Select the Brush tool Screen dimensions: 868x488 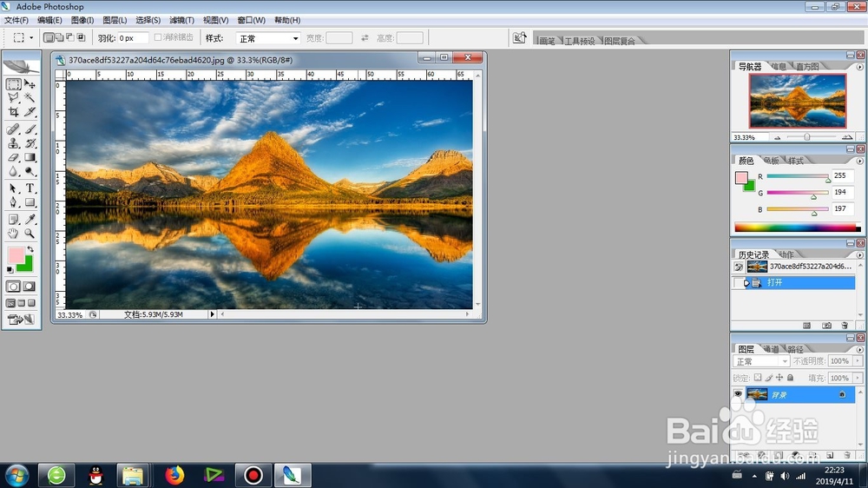[30, 129]
